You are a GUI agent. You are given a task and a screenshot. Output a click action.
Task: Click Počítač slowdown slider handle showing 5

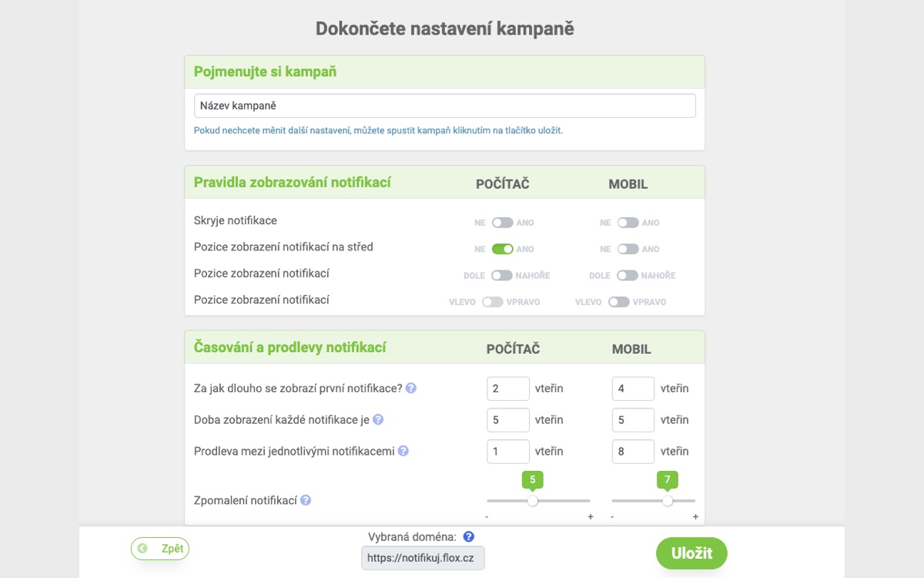tap(532, 500)
